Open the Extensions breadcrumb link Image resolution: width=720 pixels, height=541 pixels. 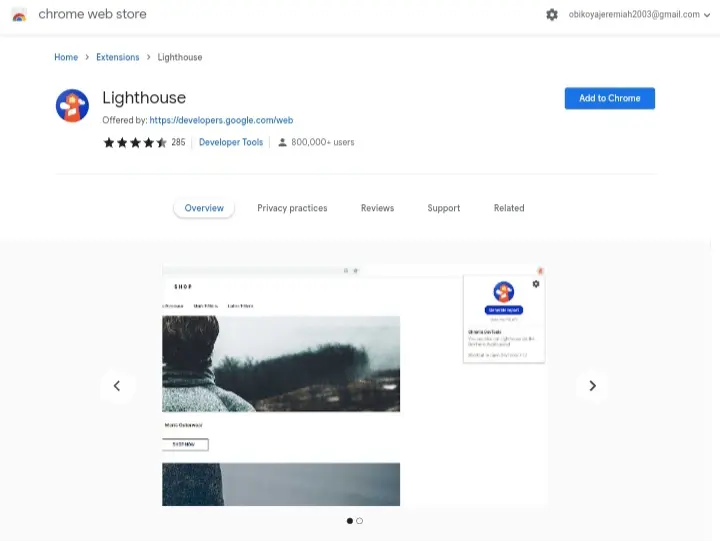tap(118, 57)
